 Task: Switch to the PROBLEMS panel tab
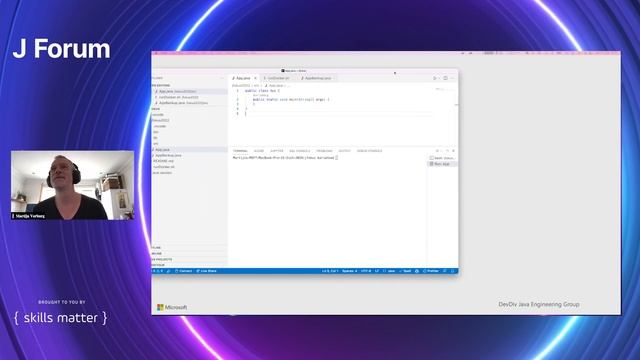324,151
